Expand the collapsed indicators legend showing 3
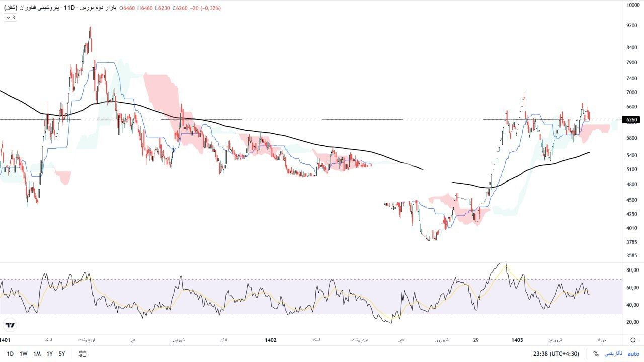This screenshot has width=644, height=362. (10, 17)
